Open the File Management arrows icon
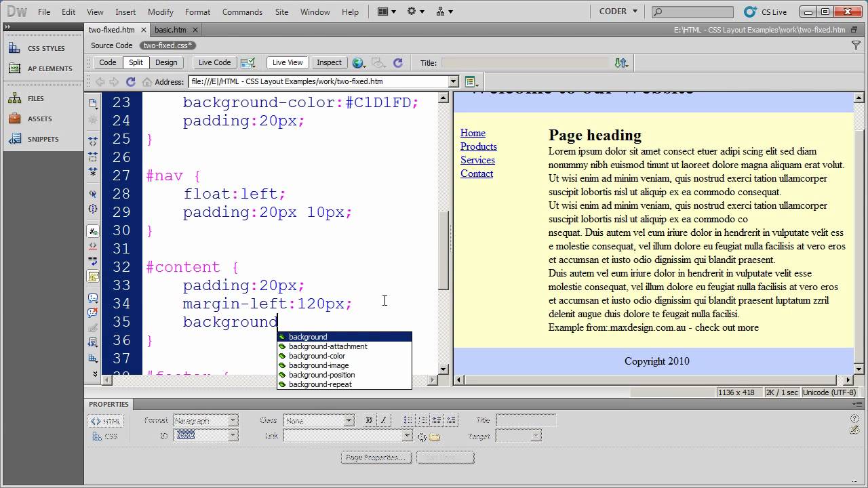The height and width of the screenshot is (488, 868). click(620, 62)
